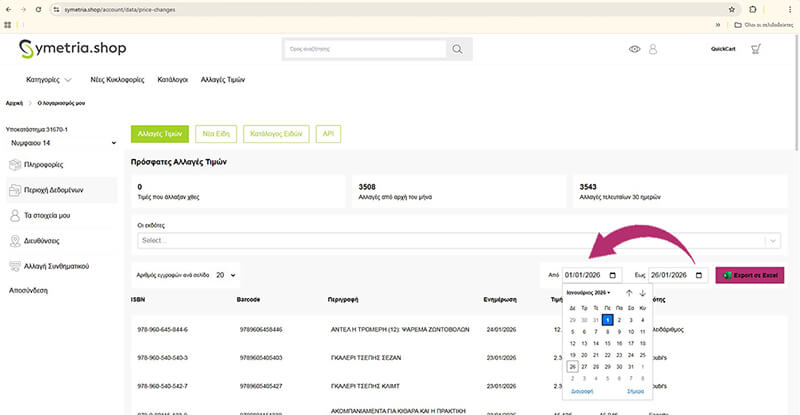The image size is (800, 415).
Task: Open the Οι εκδότες publisher select box
Action: coord(458,240)
